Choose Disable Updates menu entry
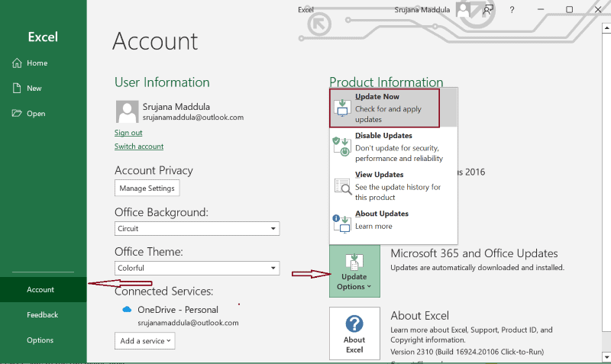 [x=393, y=147]
